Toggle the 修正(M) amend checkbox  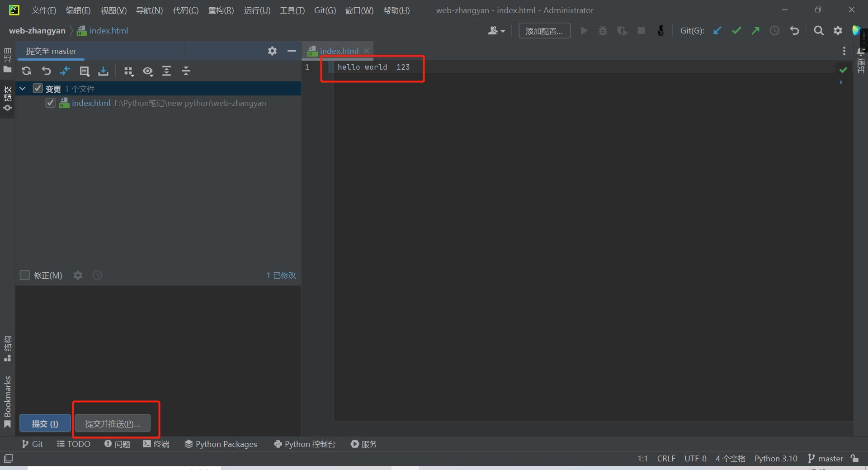click(25, 275)
